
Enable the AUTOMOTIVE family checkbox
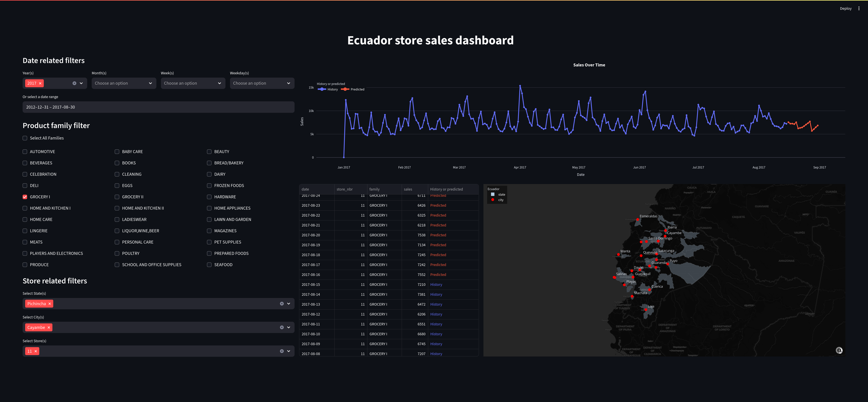tap(25, 152)
